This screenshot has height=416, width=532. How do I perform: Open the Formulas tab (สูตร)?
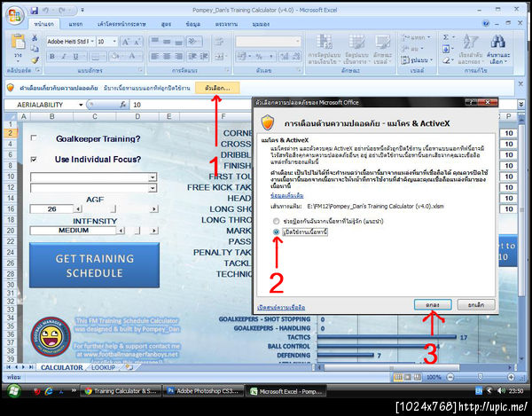click(x=166, y=24)
